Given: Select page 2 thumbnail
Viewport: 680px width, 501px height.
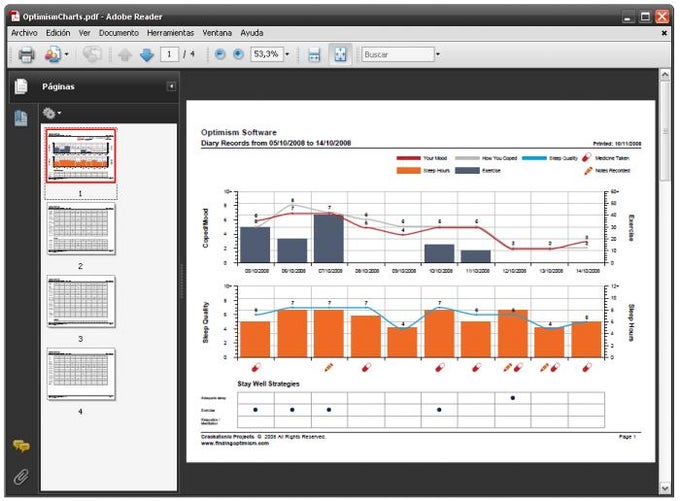Looking at the screenshot, I should pos(81,229).
